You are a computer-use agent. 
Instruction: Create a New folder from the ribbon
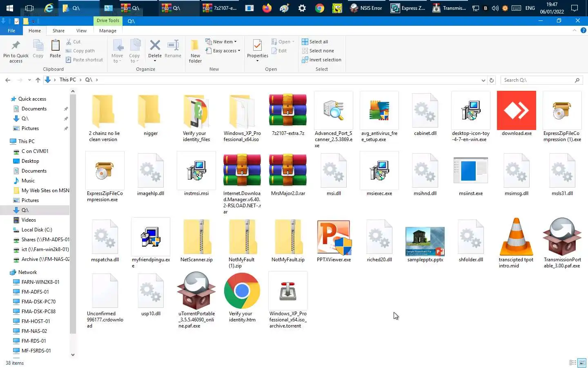(x=195, y=51)
